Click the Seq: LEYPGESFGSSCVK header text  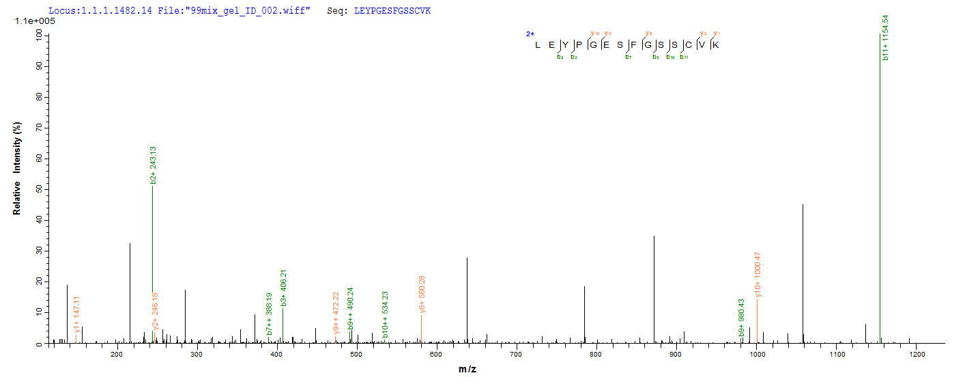coord(388,11)
